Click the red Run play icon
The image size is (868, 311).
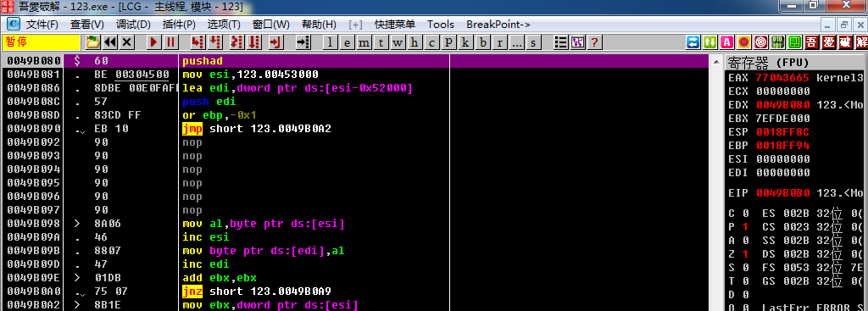tap(153, 42)
